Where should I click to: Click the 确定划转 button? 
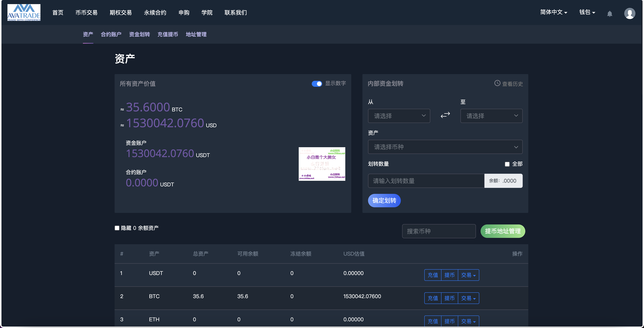(384, 200)
